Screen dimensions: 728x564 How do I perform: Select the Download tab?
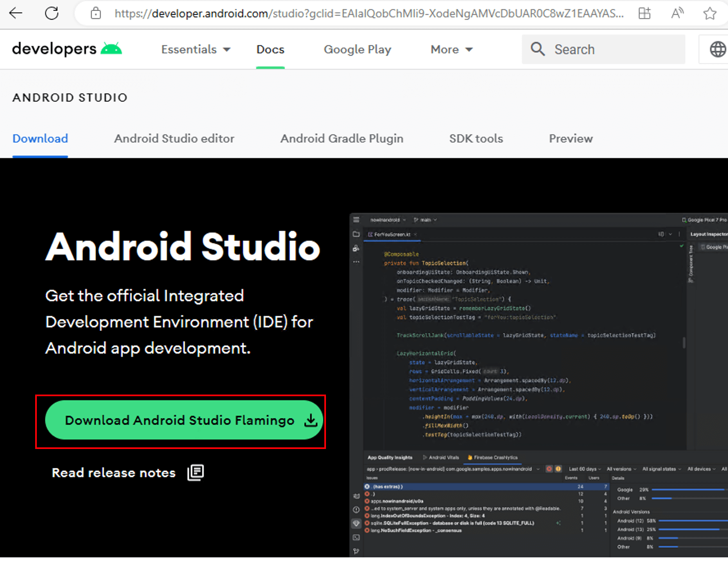[x=40, y=139]
